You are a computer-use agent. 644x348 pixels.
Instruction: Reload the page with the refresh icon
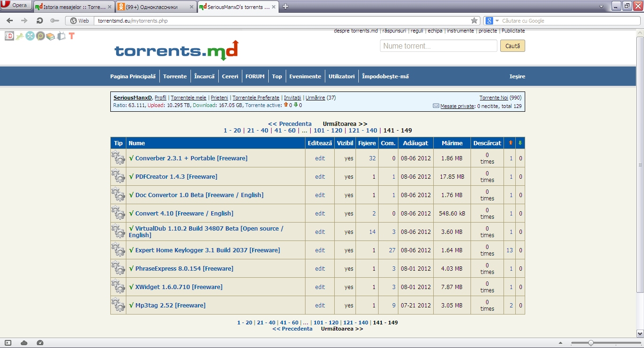pos(40,21)
